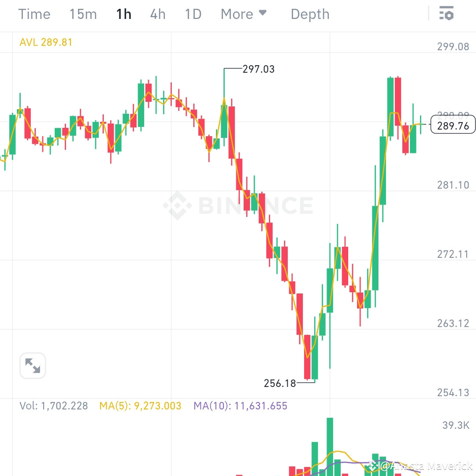
Task: Click the 256.18 low price annotation
Action: pos(280,383)
